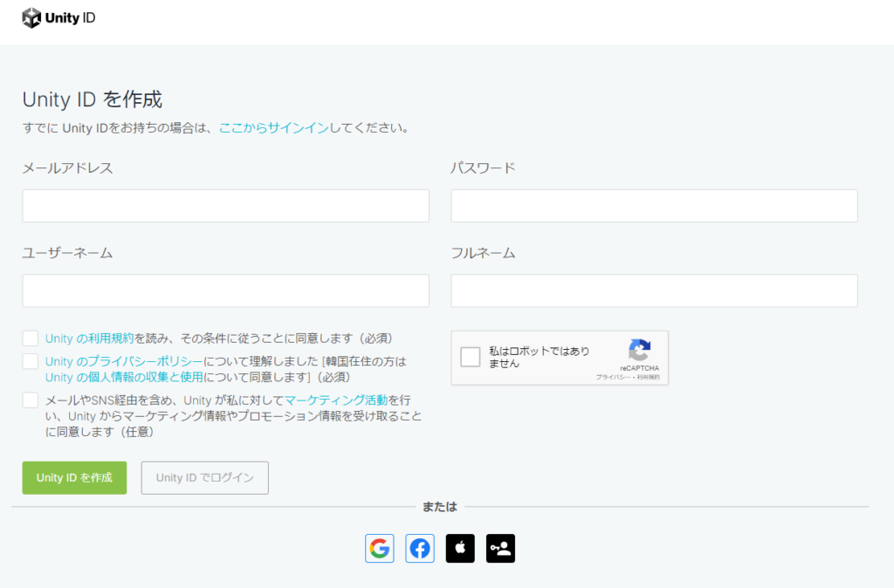Open the Unity のプライバシーポリシー link
Screen dimensions: 894x588
124,361
